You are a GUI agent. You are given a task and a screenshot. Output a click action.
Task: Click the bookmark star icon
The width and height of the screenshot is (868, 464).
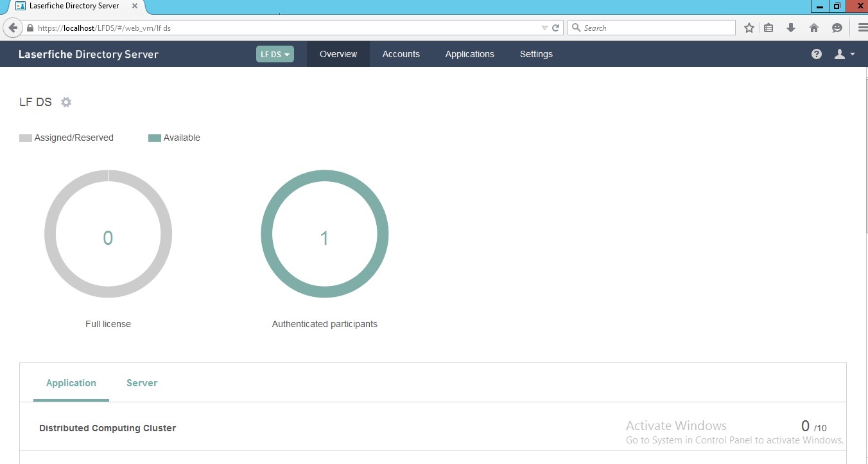pyautogui.click(x=749, y=28)
